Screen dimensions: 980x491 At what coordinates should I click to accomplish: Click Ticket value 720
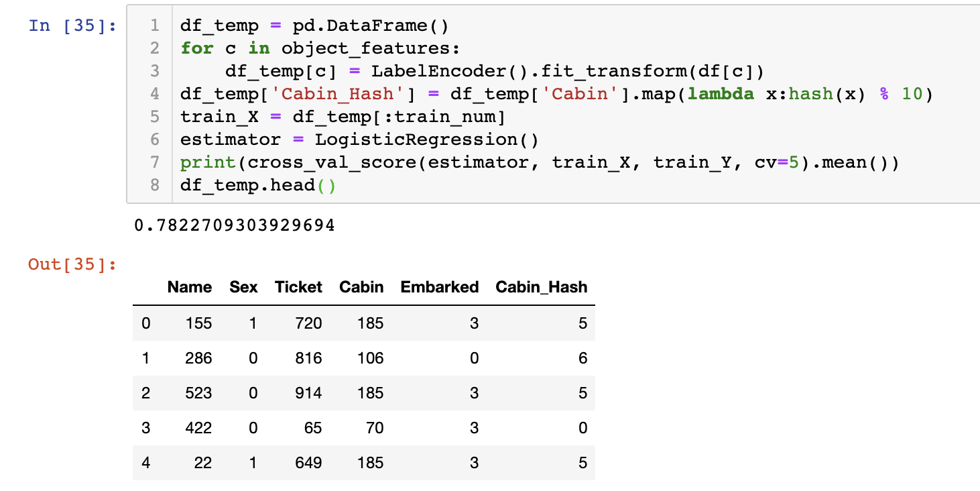pyautogui.click(x=308, y=323)
